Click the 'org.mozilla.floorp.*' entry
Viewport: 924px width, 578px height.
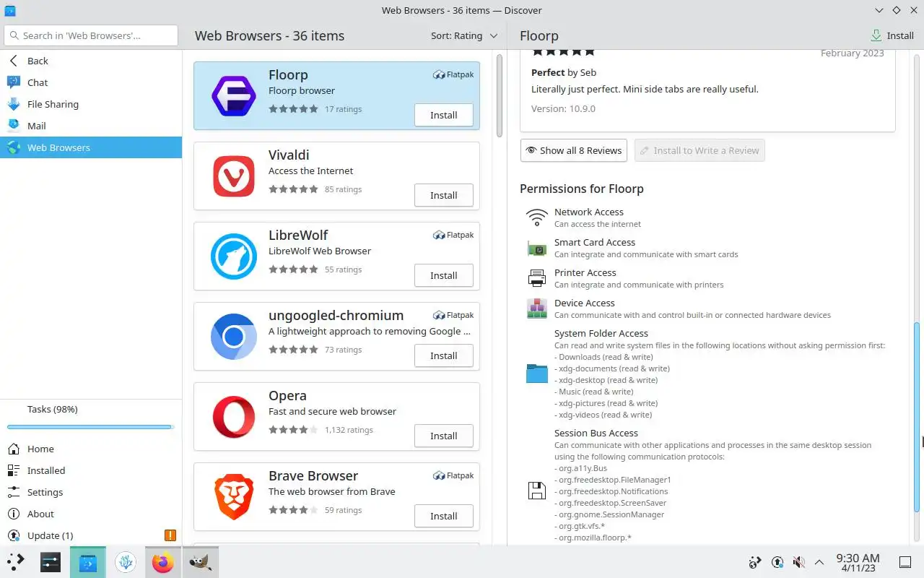click(x=593, y=538)
